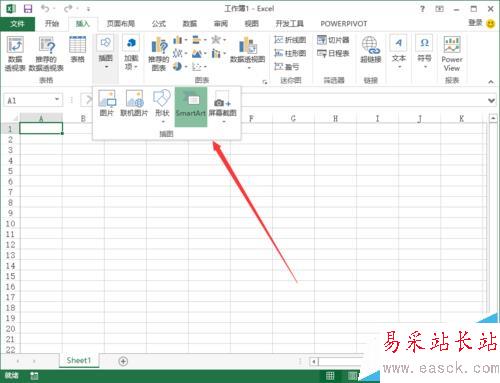Open the Name Box dropdown arrow
The height and width of the screenshot is (383, 500).
57,99
